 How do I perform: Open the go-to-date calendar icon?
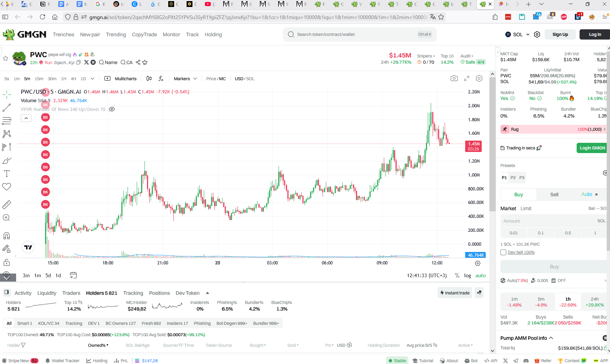pos(73,275)
